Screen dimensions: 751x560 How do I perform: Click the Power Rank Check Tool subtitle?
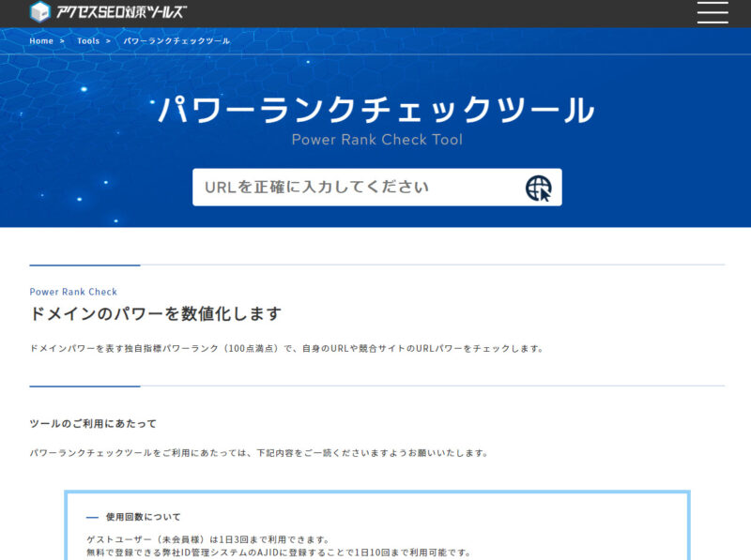377,139
